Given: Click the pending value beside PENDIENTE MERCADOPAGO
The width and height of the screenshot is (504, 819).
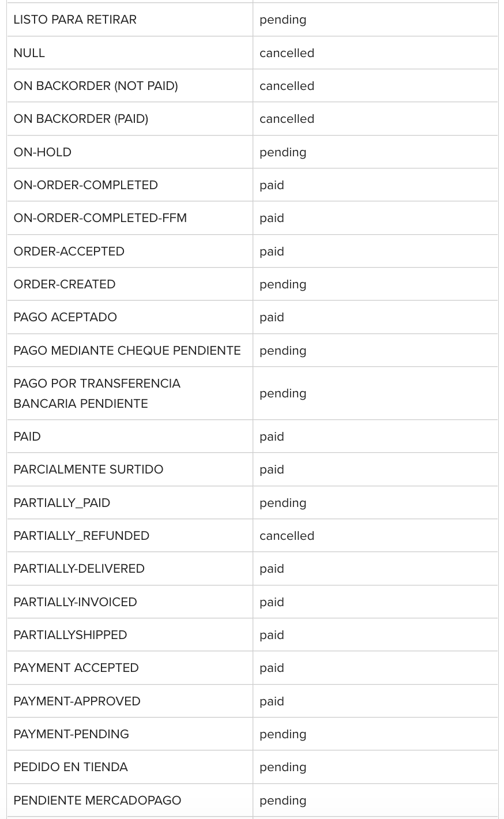Looking at the screenshot, I should pyautogui.click(x=283, y=801).
